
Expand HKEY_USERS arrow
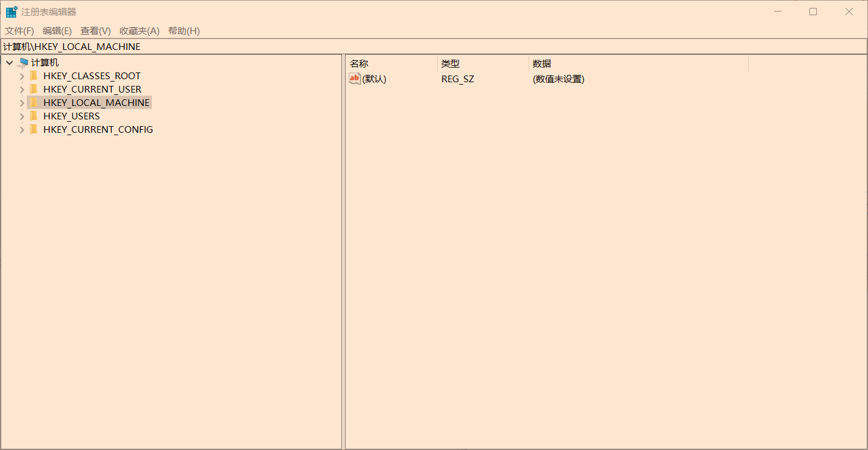click(22, 116)
